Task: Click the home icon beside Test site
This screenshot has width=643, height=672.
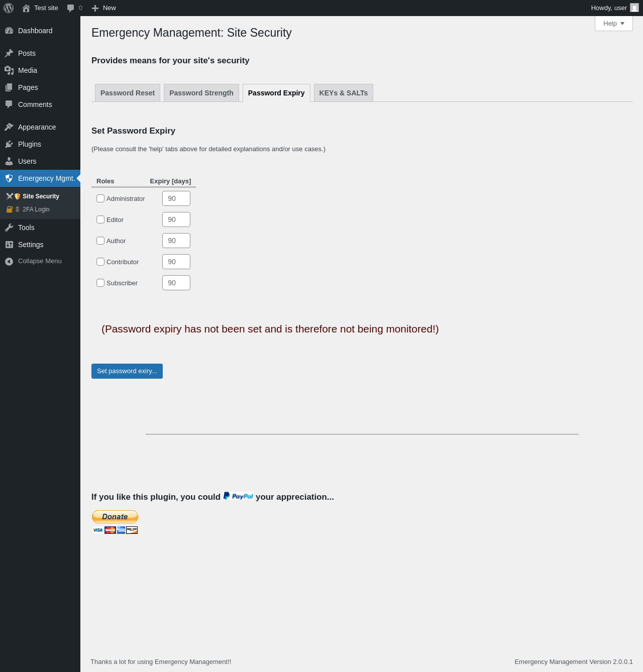Action: [x=26, y=8]
